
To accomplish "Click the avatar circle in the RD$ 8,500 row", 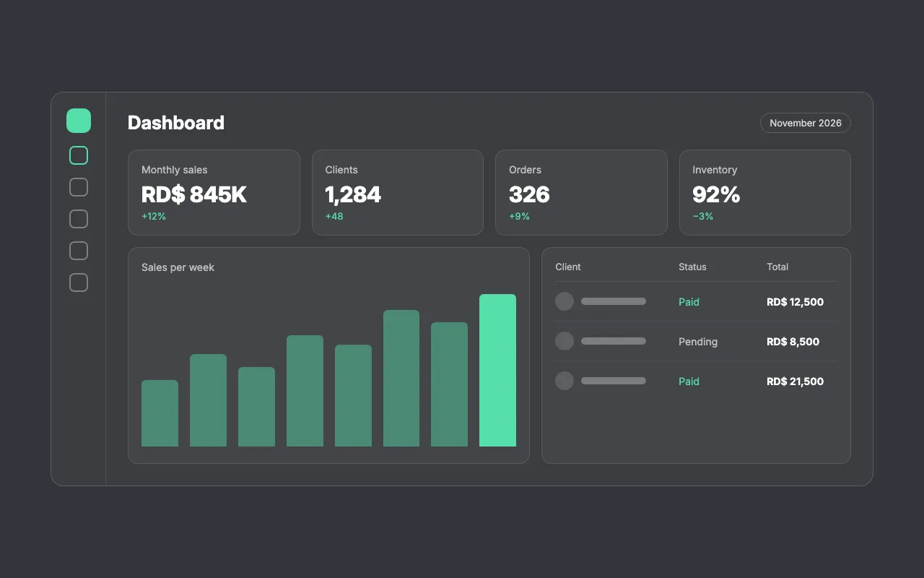I will pyautogui.click(x=565, y=341).
